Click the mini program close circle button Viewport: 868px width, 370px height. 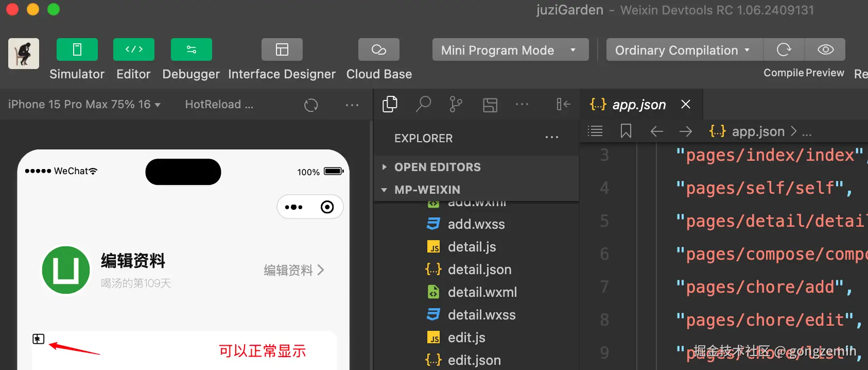point(327,207)
